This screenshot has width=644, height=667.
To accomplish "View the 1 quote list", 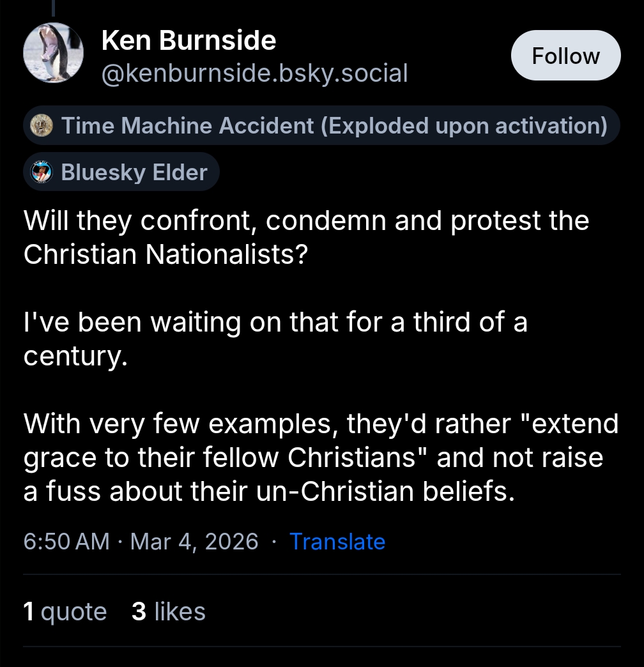I will click(65, 611).
